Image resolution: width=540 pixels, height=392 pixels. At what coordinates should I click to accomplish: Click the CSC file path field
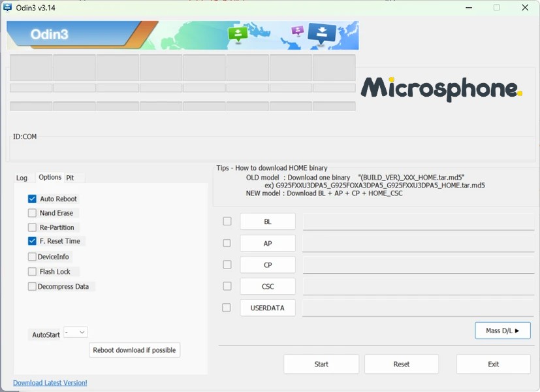418,286
